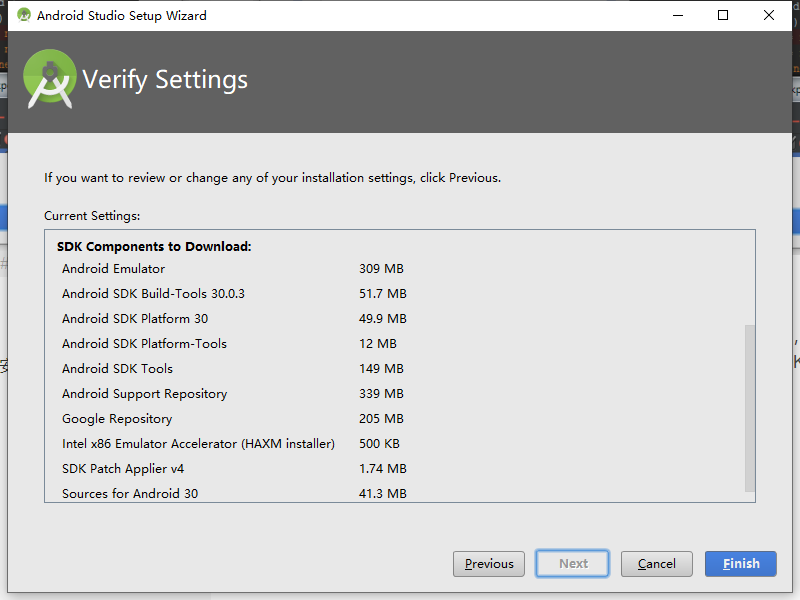Click the '1.74 MB' size value
The height and width of the screenshot is (600, 800).
[x=383, y=469]
